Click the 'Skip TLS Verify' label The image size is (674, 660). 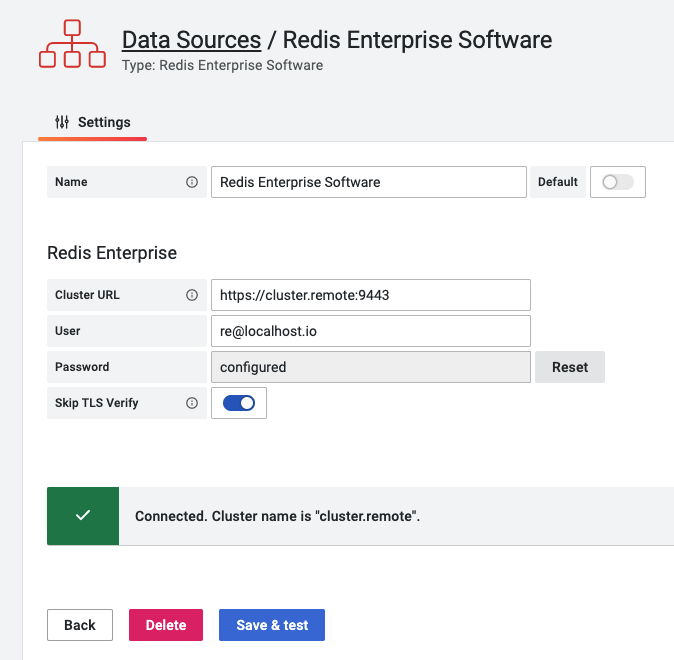(x=97, y=403)
